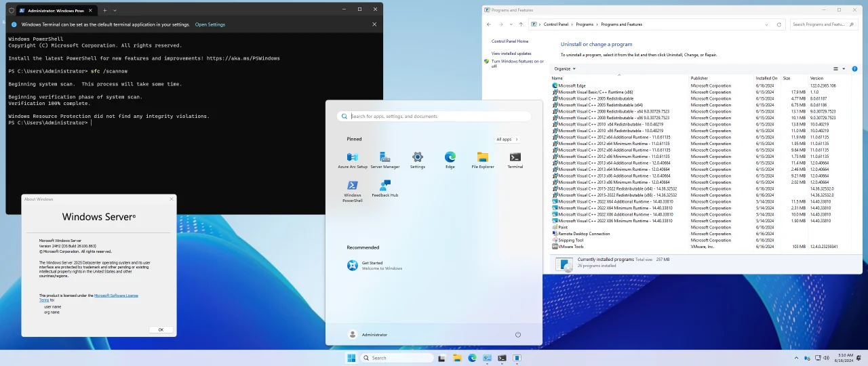The width and height of the screenshot is (868, 366).
Task: Click the Start menu search field
Action: pos(434,116)
